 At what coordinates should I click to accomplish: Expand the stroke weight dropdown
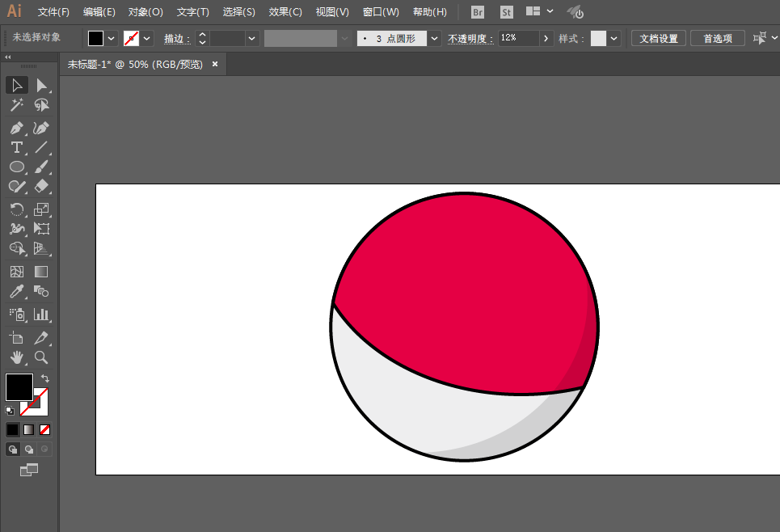tap(252, 38)
